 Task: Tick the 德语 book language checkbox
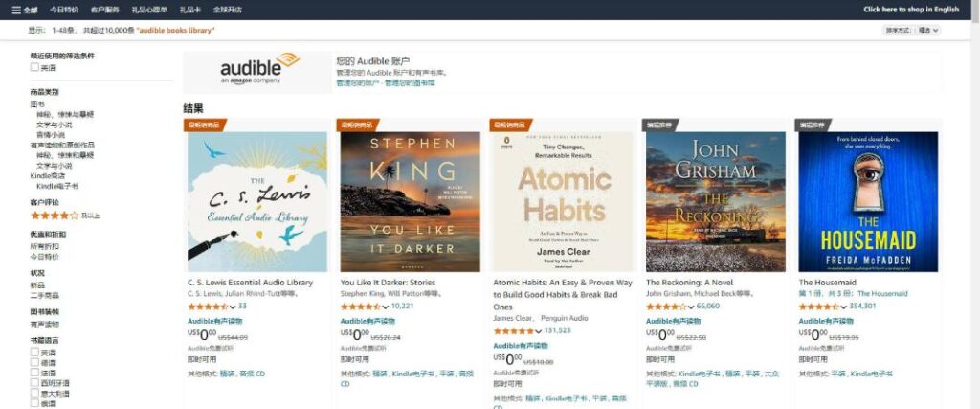tap(35, 363)
